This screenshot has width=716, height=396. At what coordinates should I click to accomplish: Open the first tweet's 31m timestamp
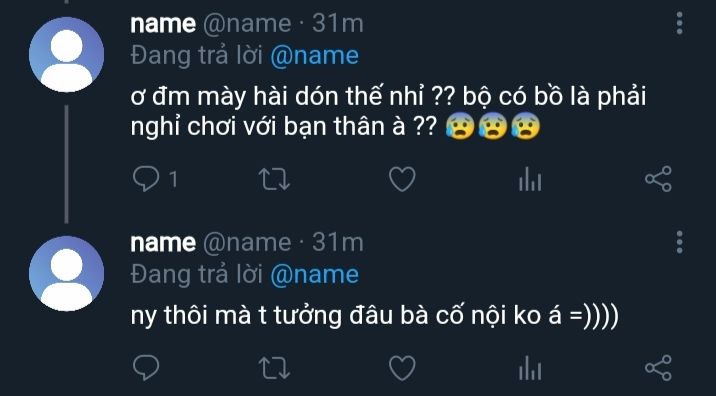tap(337, 24)
